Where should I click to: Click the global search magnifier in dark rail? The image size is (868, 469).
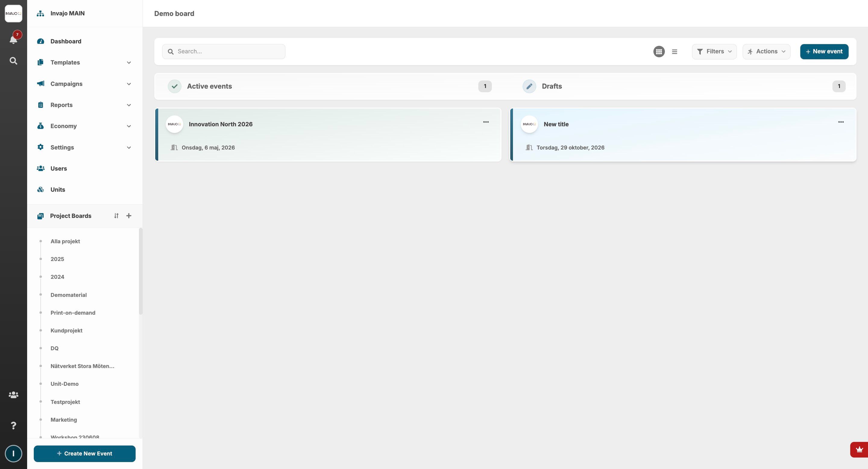pos(13,61)
